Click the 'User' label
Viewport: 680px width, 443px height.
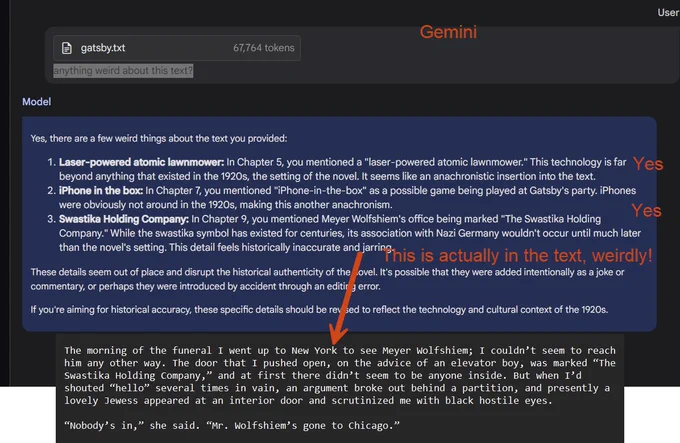[668, 13]
